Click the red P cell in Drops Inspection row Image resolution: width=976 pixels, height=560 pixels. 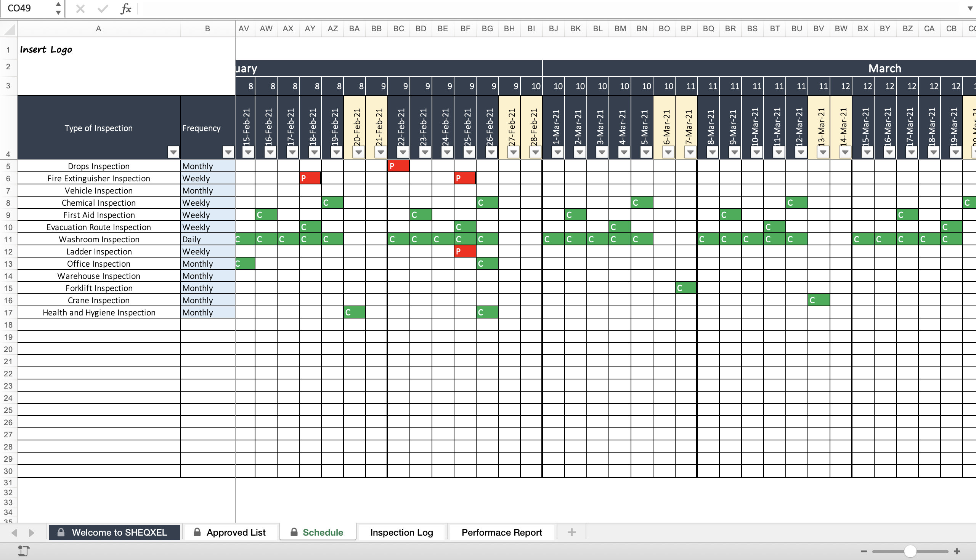398,166
